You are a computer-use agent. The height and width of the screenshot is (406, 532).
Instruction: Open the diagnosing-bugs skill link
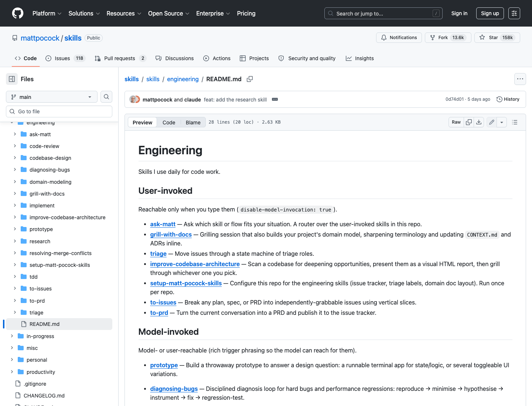point(174,389)
